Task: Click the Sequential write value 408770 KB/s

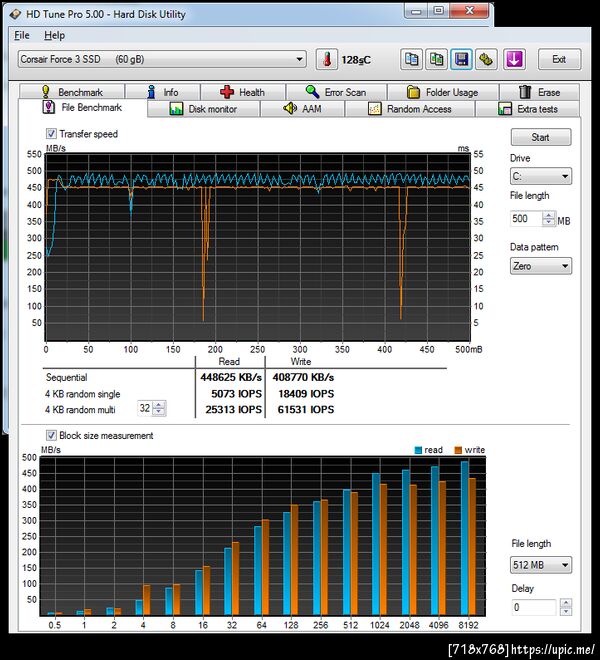Action: 303,377
